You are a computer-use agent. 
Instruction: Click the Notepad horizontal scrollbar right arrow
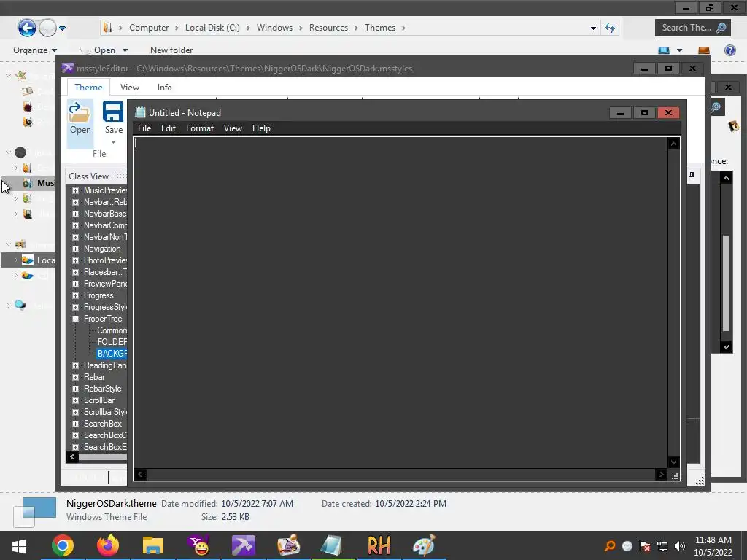(661, 474)
